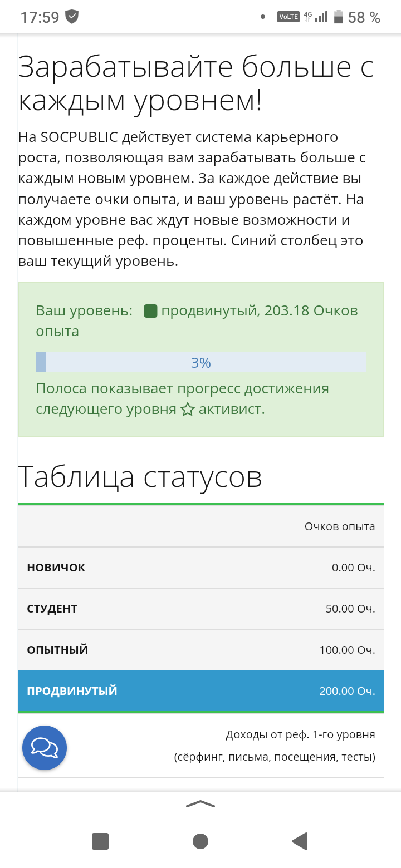Tap the Android recent apps square
The height and width of the screenshot is (868, 401).
[100, 841]
